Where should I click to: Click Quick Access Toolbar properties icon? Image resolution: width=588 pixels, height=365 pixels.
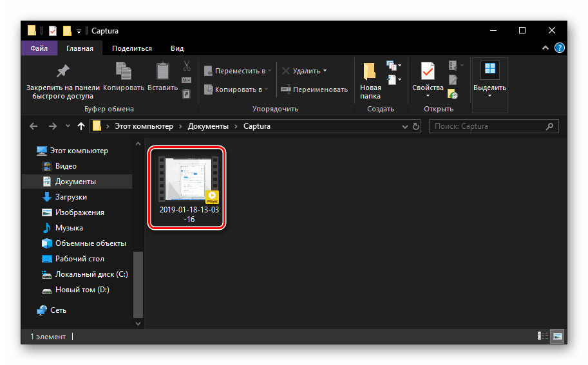pyautogui.click(x=53, y=31)
